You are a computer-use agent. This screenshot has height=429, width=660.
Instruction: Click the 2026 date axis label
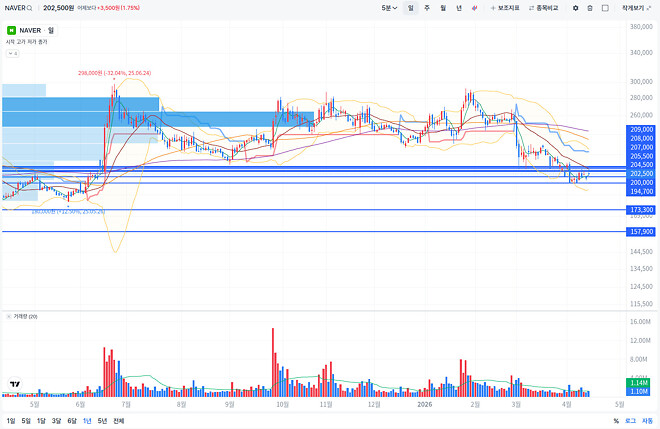[x=424, y=405]
